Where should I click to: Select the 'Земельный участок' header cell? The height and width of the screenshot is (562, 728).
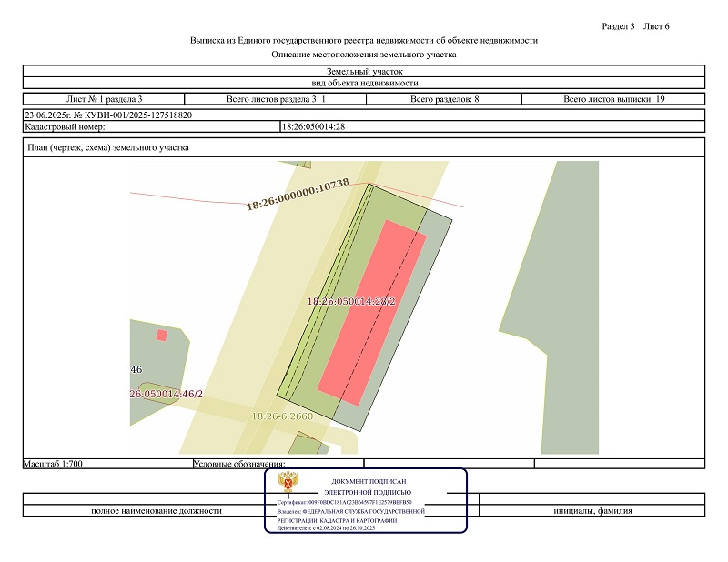(363, 71)
